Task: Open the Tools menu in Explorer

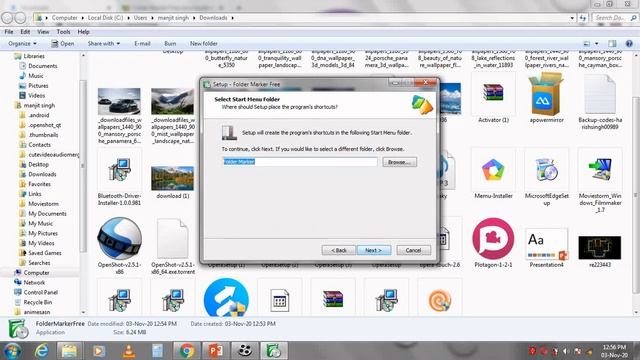Action: [x=63, y=32]
